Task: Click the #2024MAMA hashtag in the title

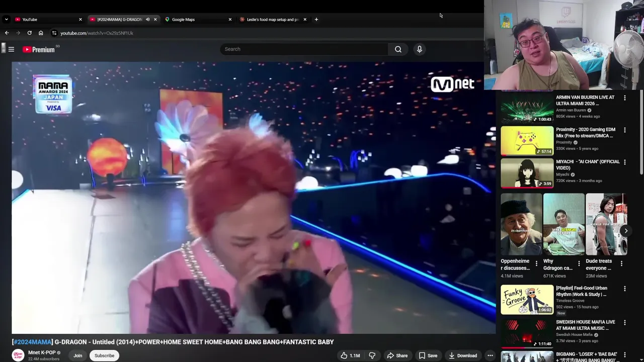Action: pyautogui.click(x=32, y=342)
